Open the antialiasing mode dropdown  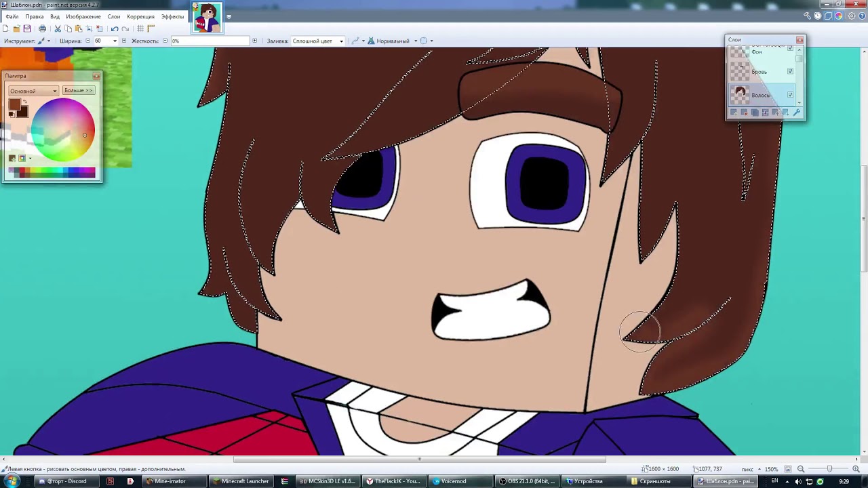click(x=358, y=41)
